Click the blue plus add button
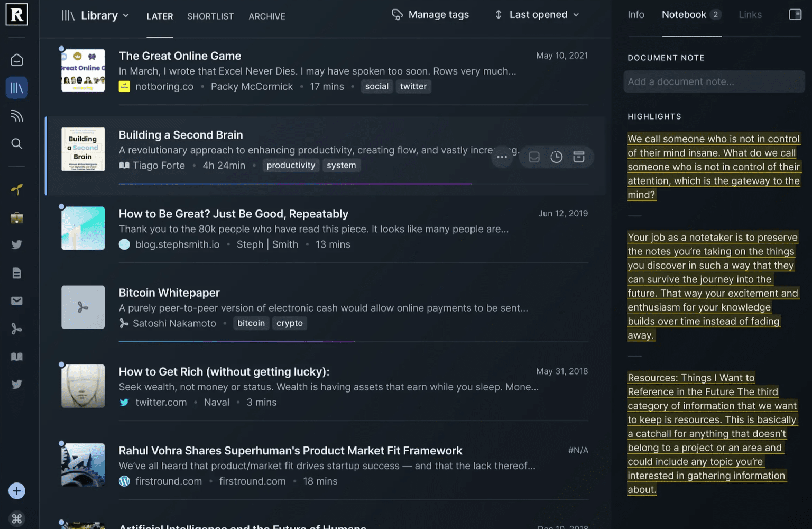The image size is (812, 529). point(17,491)
